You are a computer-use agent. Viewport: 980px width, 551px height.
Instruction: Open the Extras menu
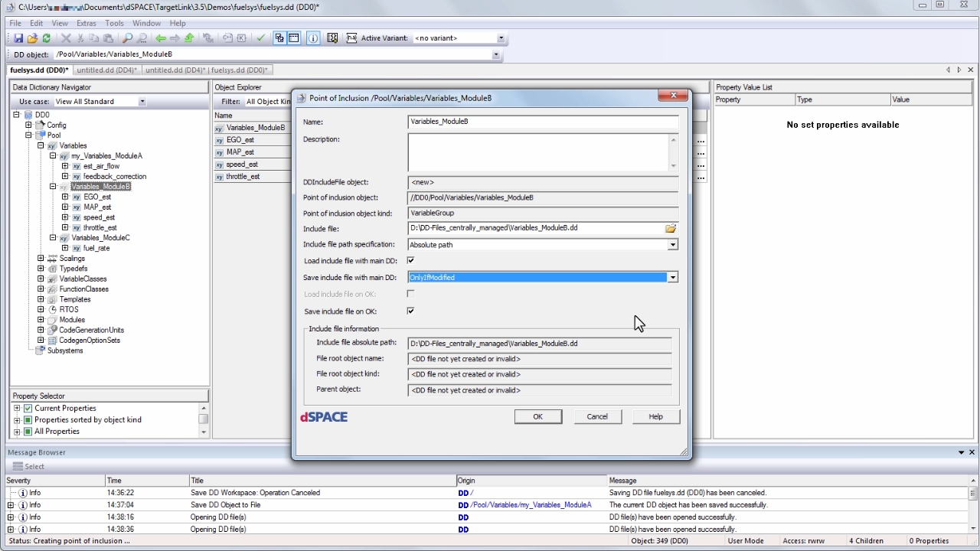(86, 23)
